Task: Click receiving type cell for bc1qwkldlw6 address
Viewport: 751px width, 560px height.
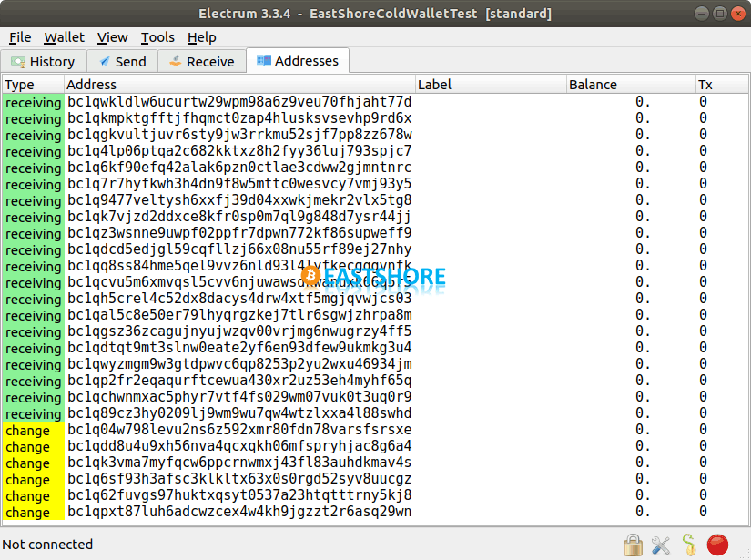Action: coord(33,103)
